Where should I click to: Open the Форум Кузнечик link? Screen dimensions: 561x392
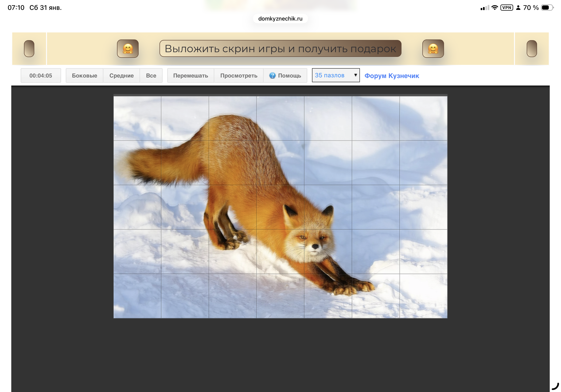pos(391,76)
